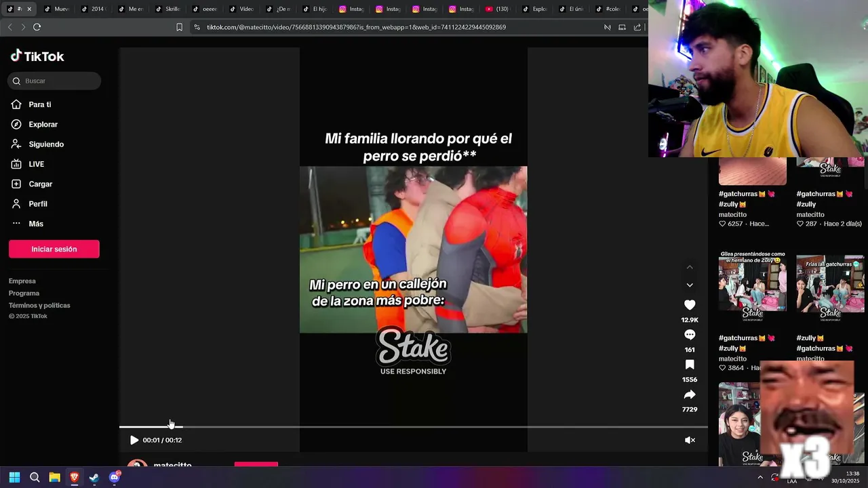Open the 'Frías las gatchurras' video thumbnail
The height and width of the screenshot is (488, 868).
tap(830, 285)
